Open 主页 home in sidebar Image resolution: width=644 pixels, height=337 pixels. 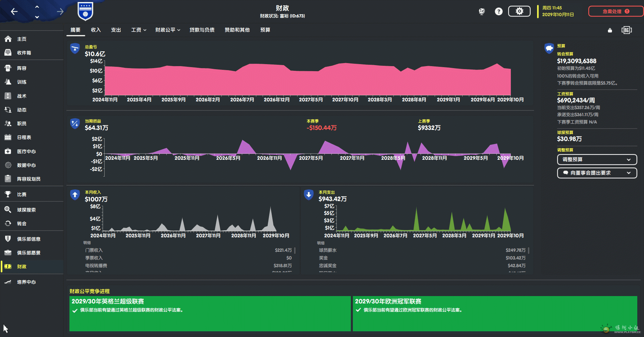(x=32, y=39)
